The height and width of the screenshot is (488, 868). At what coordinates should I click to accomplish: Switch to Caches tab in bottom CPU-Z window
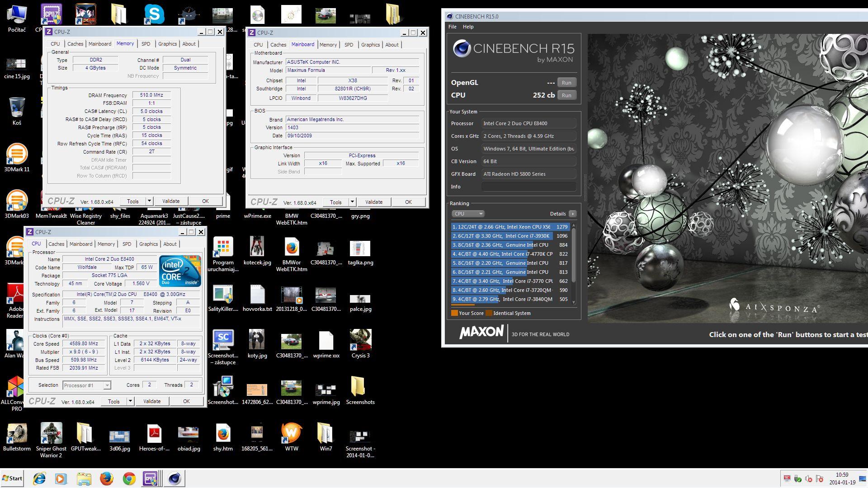point(57,244)
